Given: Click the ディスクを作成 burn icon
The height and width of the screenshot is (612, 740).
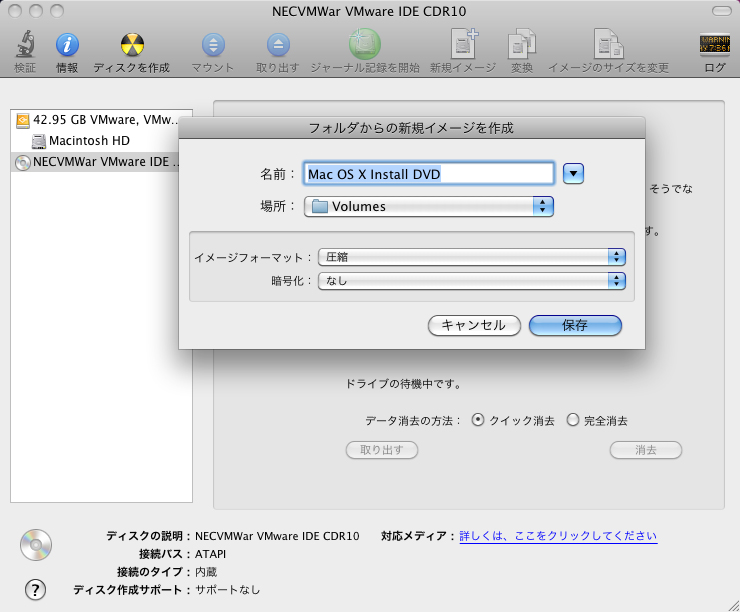Looking at the screenshot, I should [x=132, y=45].
